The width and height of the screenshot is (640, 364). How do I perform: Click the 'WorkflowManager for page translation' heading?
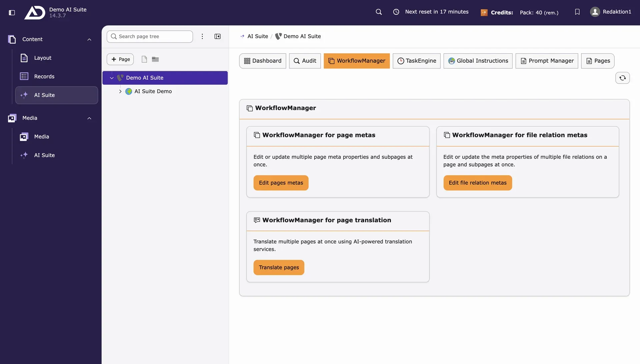tap(327, 220)
